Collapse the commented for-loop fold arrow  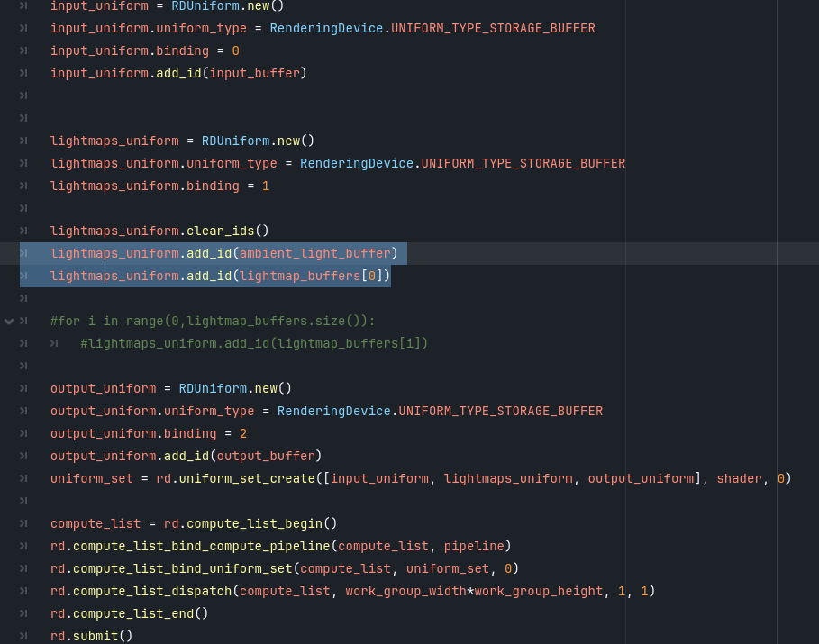[9, 321]
